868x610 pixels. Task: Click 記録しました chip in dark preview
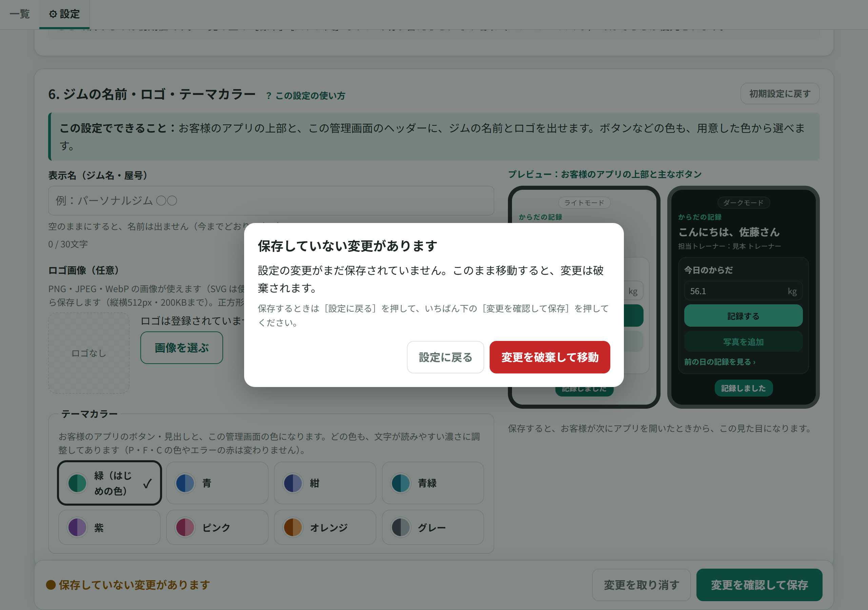743,388
